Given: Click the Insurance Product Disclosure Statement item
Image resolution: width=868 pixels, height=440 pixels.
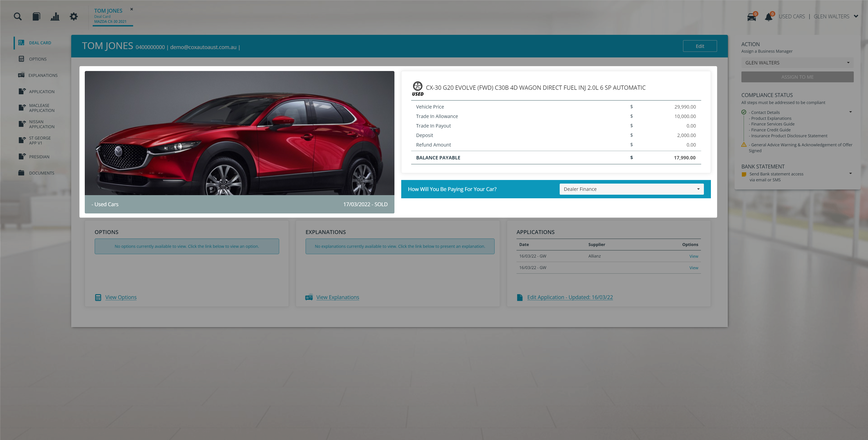Looking at the screenshot, I should point(788,136).
